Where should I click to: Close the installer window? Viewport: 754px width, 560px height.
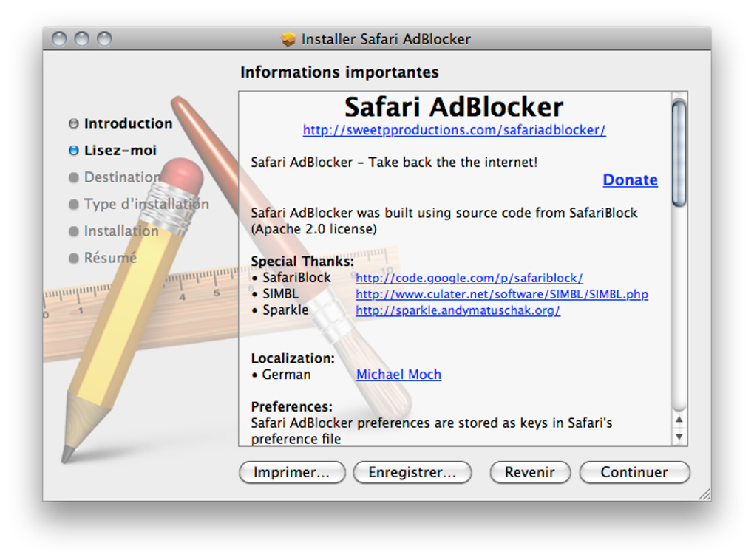59,39
